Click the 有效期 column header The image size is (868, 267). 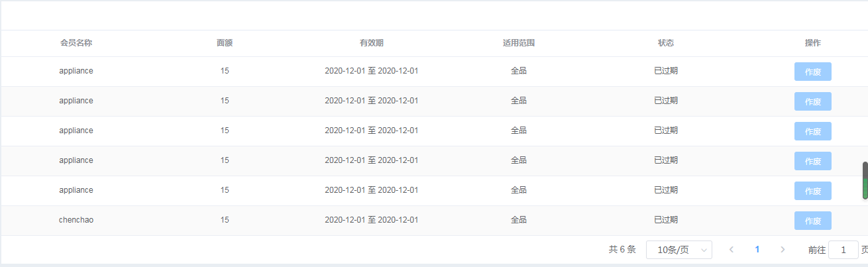pyautogui.click(x=372, y=43)
